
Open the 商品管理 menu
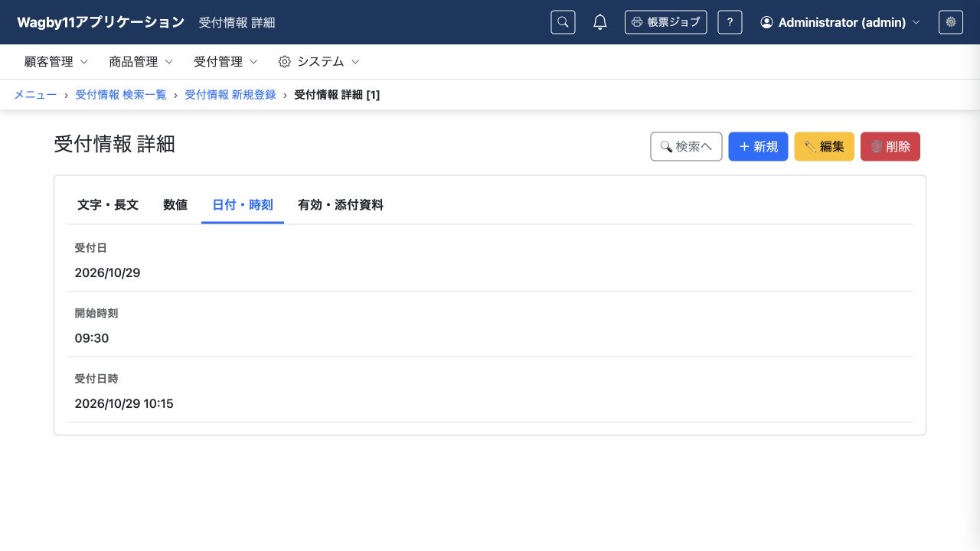tap(141, 62)
